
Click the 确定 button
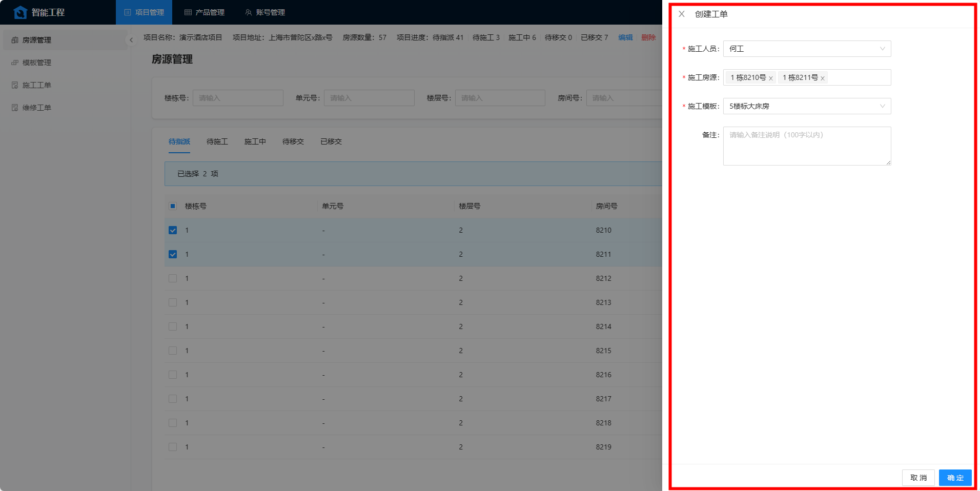(x=955, y=478)
